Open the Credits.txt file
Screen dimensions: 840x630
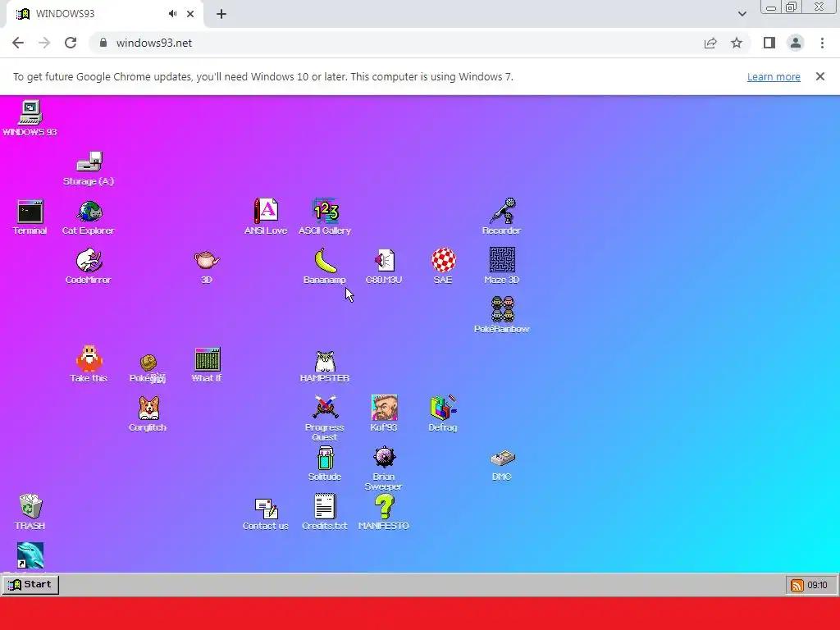click(x=325, y=507)
